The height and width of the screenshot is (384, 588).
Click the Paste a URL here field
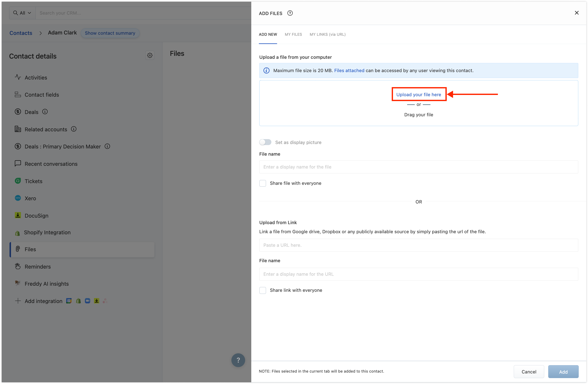418,245
